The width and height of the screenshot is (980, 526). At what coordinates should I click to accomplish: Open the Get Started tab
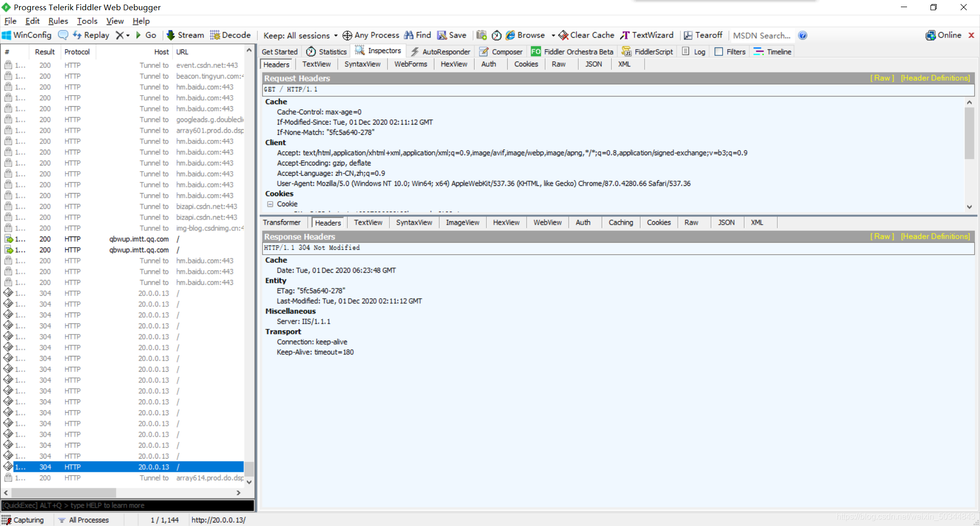[279, 52]
